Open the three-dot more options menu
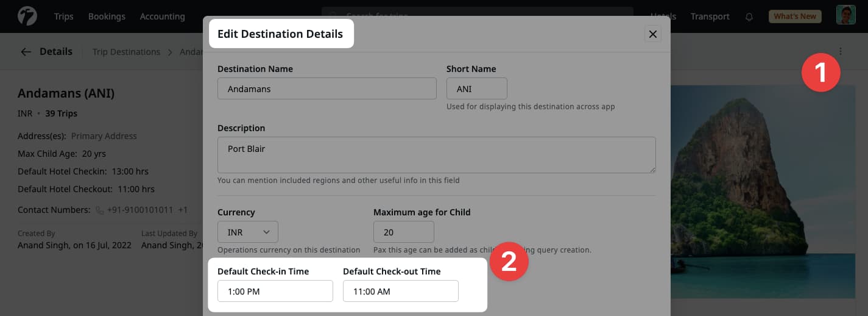This screenshot has height=316, width=868. click(x=841, y=52)
